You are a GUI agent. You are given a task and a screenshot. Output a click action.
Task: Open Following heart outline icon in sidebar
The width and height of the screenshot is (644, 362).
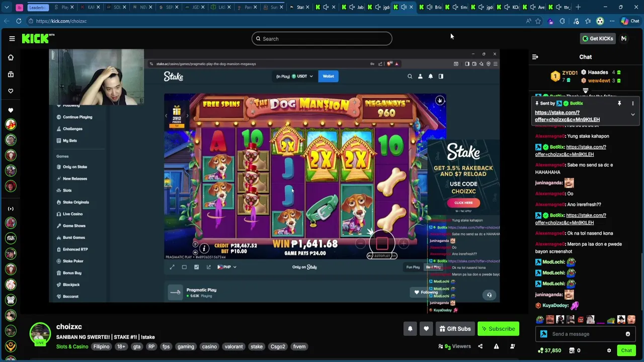point(11,91)
